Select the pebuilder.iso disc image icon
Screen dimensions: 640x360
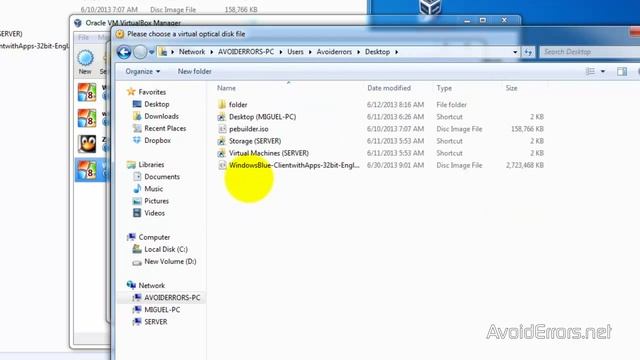[x=222, y=129]
